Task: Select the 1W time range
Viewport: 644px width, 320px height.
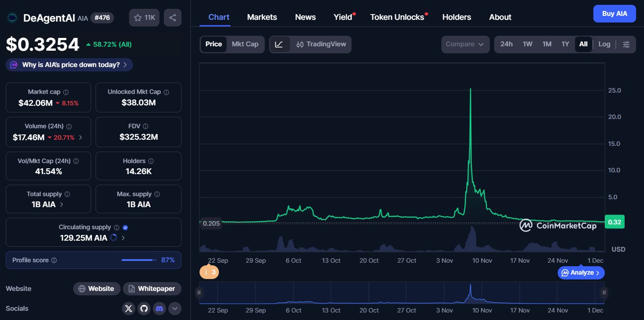Action: (527, 44)
